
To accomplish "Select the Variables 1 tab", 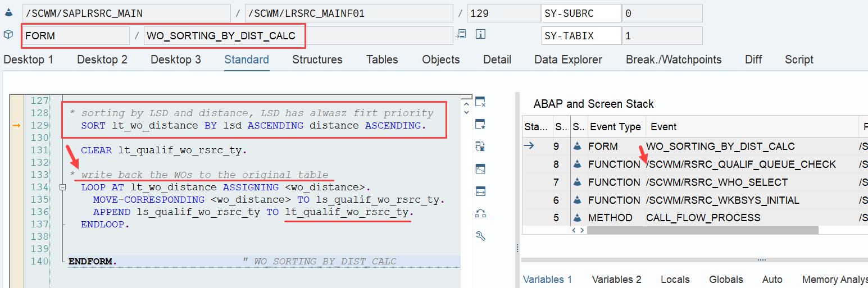I will pos(548,280).
